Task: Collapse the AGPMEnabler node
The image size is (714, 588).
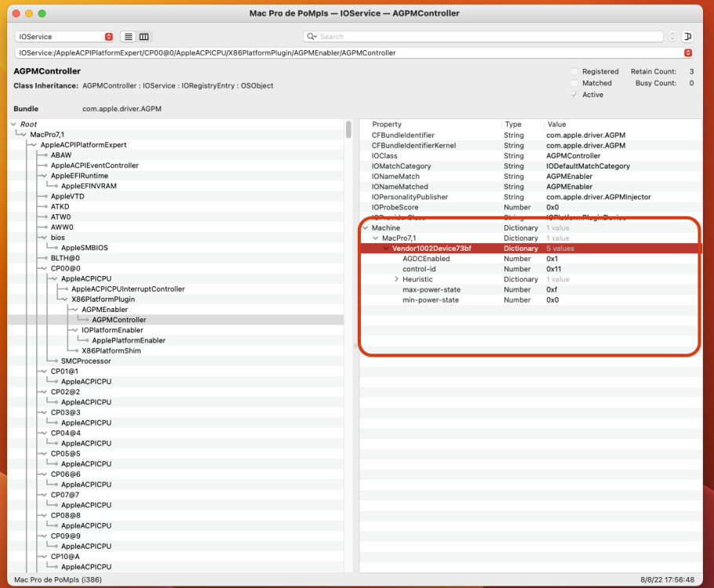Action: pyautogui.click(x=75, y=310)
